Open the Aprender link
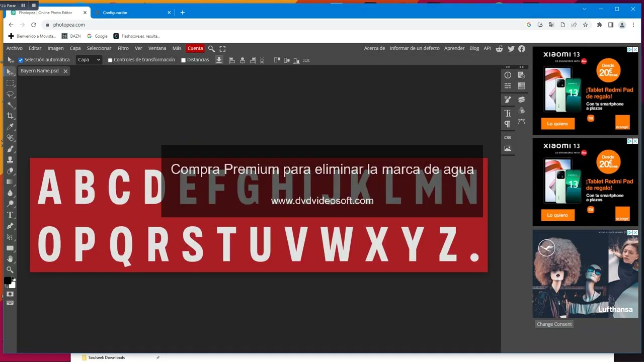 454,48
